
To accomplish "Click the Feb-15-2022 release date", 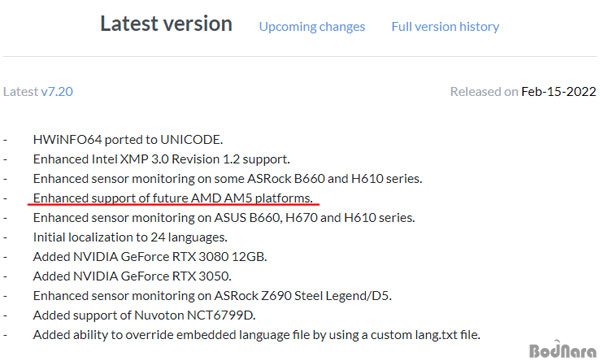I will tap(558, 91).
